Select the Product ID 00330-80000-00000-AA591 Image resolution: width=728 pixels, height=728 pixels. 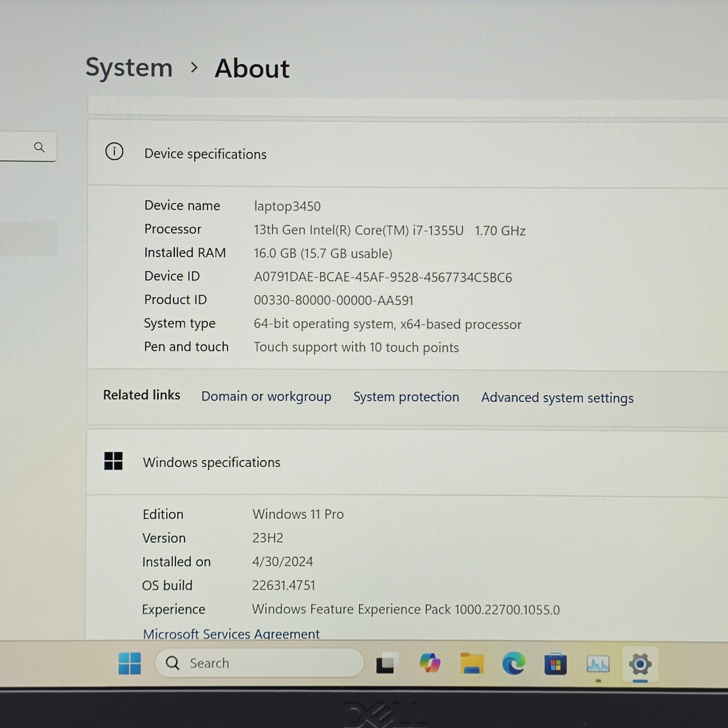[x=334, y=300]
